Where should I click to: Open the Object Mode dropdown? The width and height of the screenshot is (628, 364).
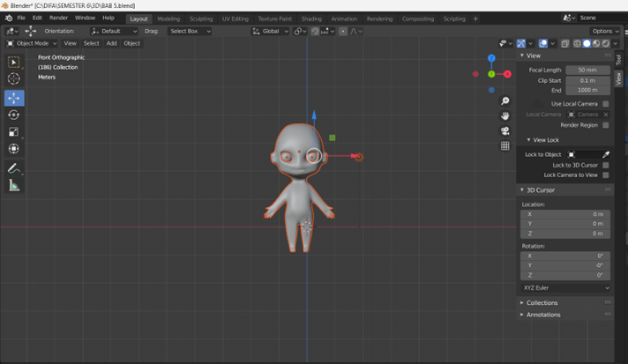click(x=32, y=43)
